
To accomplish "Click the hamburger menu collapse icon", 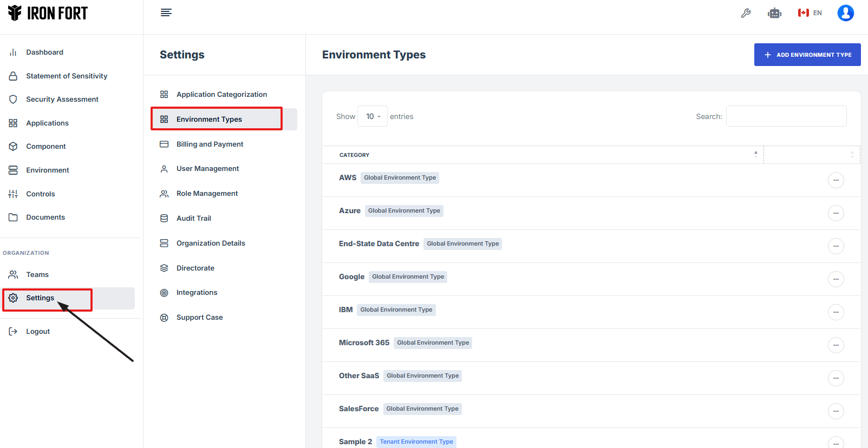I will pyautogui.click(x=166, y=12).
